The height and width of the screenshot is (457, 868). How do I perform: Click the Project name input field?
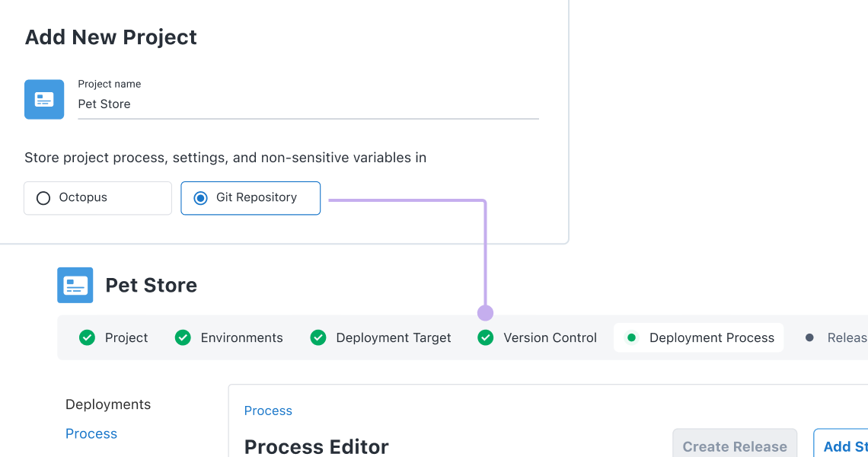tap(308, 104)
